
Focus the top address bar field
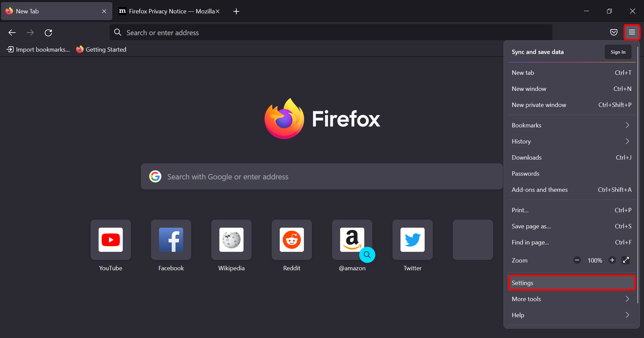coord(331,33)
